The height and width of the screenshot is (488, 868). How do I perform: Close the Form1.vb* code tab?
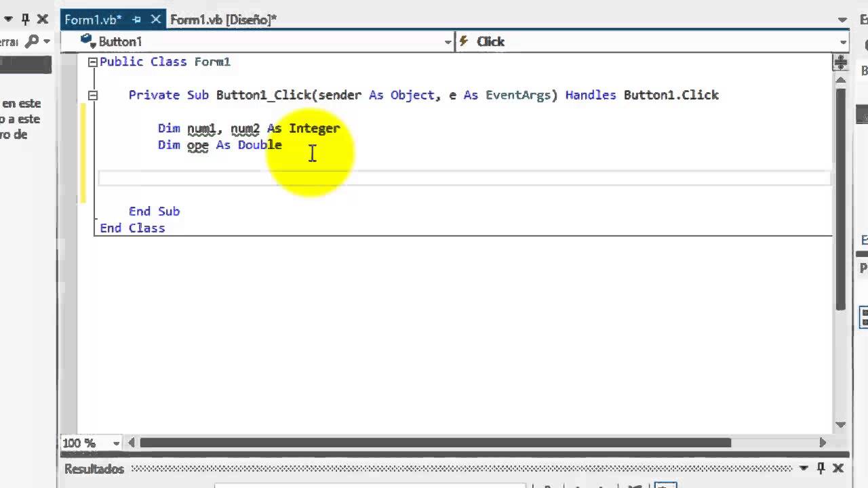pos(155,20)
